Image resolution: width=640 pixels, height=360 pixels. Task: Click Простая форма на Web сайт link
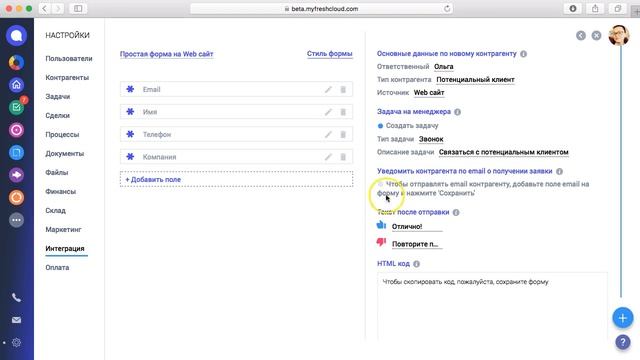[x=167, y=54]
